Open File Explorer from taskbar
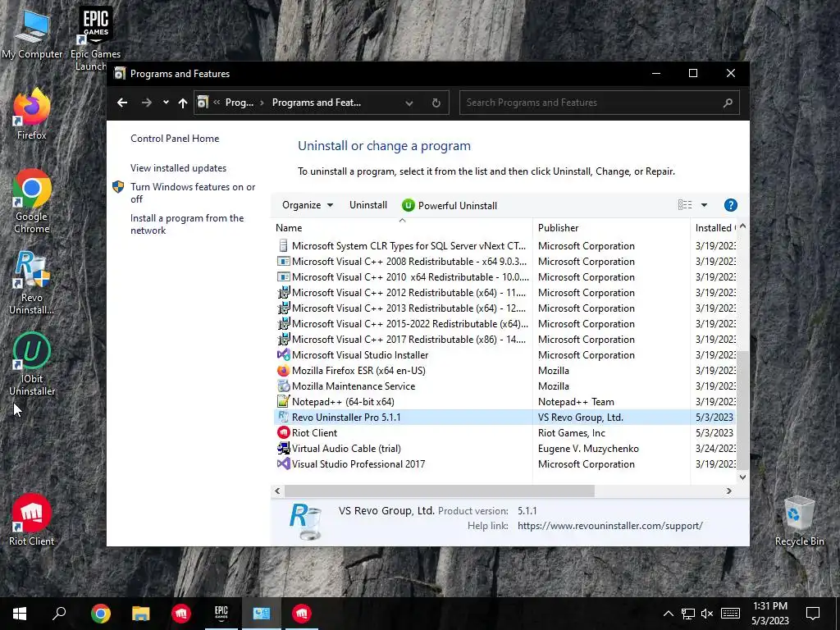The height and width of the screenshot is (630, 840). pos(141,614)
